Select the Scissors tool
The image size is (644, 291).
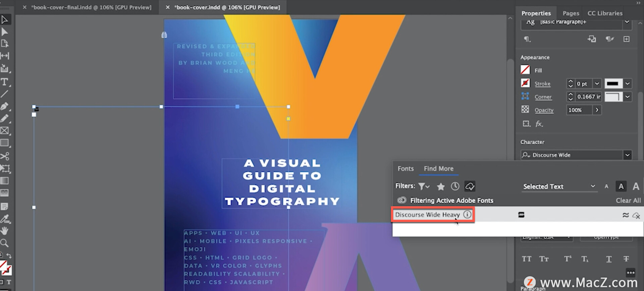click(5, 156)
